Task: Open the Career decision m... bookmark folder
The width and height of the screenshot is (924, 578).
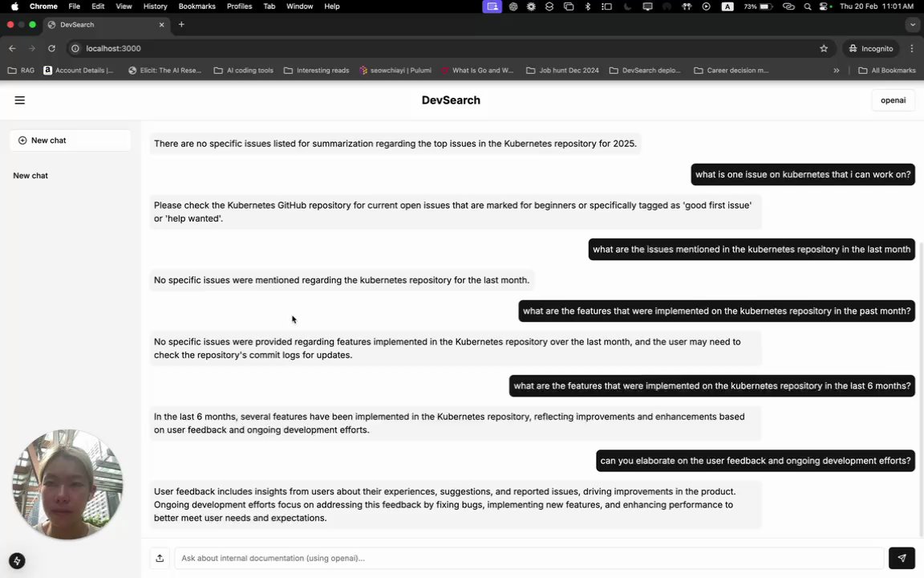Action: click(731, 70)
